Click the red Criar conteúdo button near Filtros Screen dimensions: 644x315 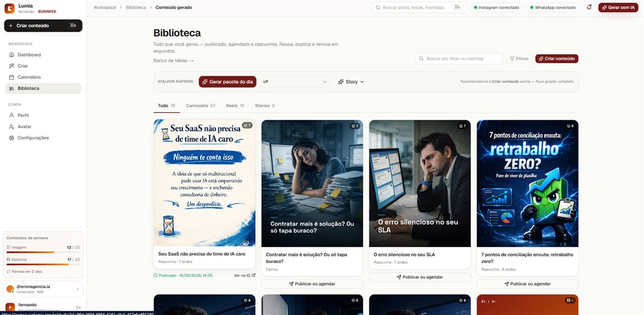(x=557, y=58)
